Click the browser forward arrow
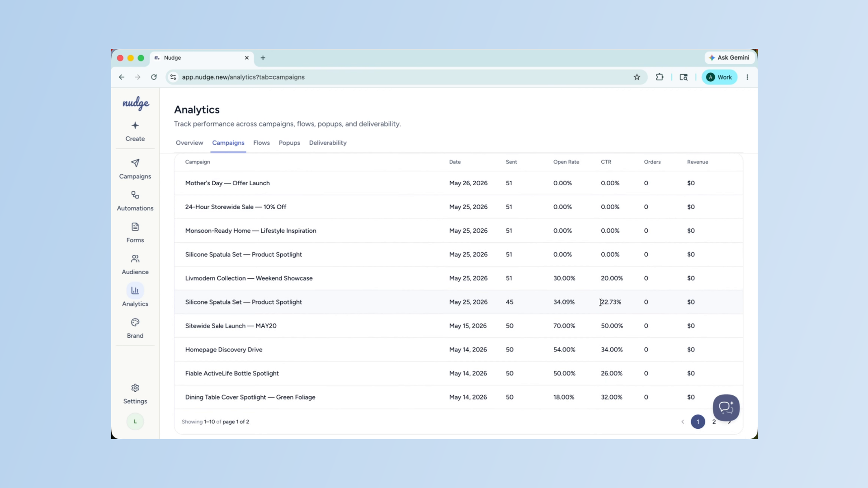This screenshot has width=868, height=488. tap(137, 77)
